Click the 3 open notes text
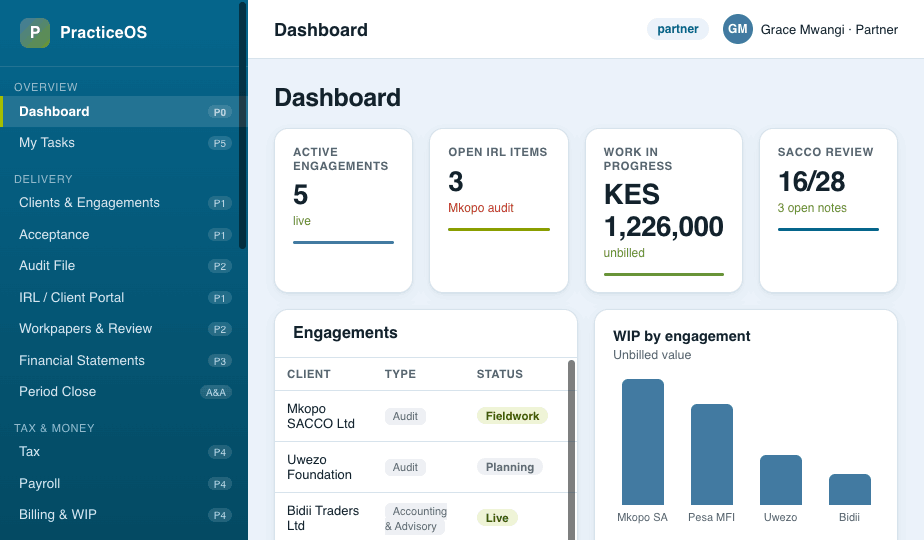924x540 pixels. pos(812,208)
